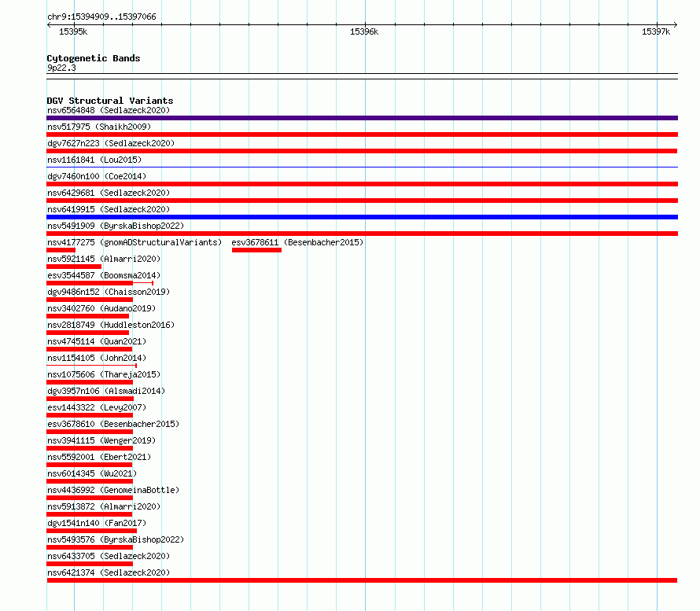Screen dimensions: 700x611
Task: Click nsv4177275 (gnomADStructuralVariants) label
Action: [x=134, y=242]
